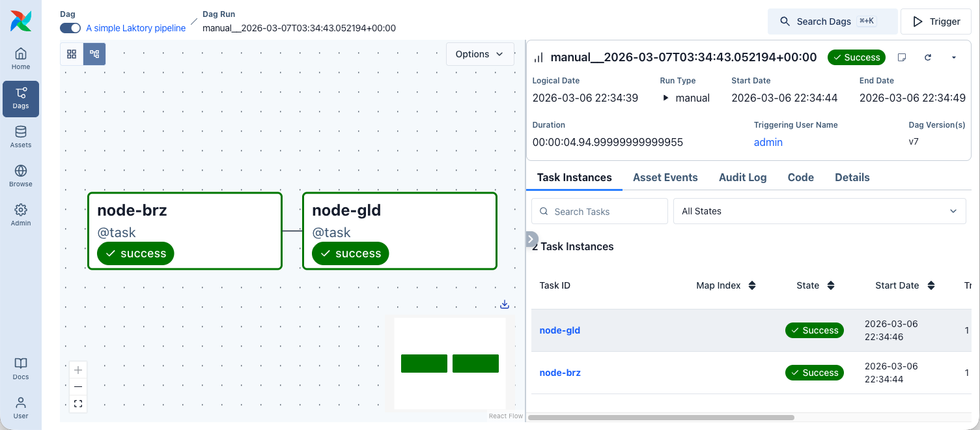Open the dropdown arrow next to the rerun icon
This screenshot has height=430, width=980.
click(x=954, y=57)
